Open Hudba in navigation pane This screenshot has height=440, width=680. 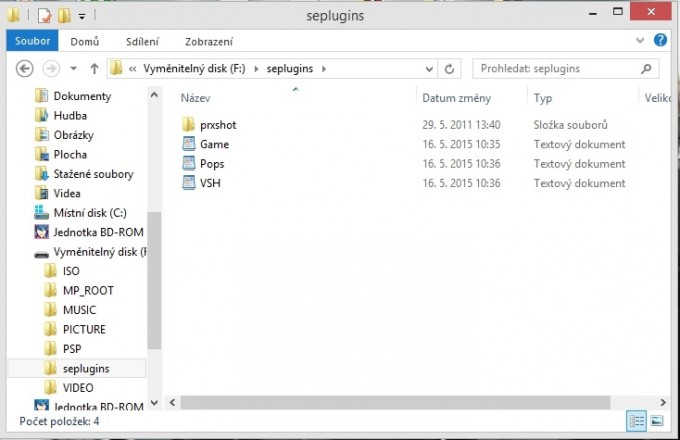(x=70, y=115)
